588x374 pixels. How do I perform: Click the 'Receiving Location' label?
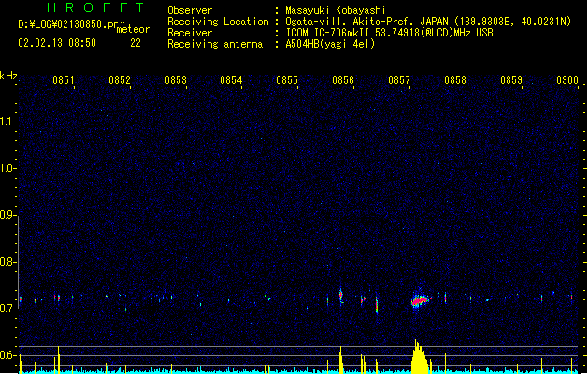coord(218,22)
